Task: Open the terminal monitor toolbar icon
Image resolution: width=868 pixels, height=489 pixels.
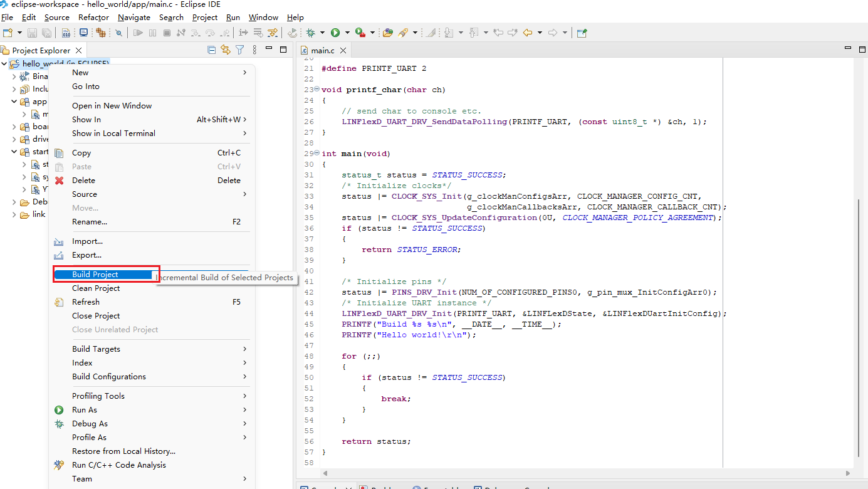Action: pyautogui.click(x=83, y=33)
